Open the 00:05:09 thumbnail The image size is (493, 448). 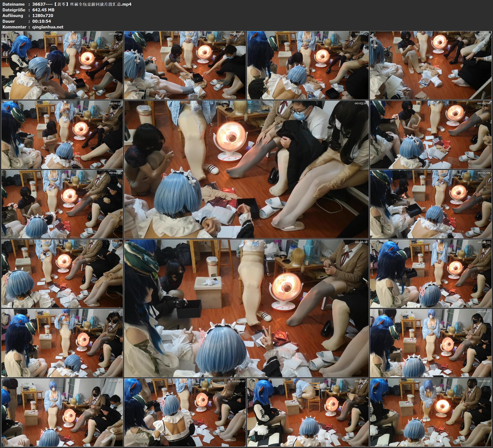[431, 204]
